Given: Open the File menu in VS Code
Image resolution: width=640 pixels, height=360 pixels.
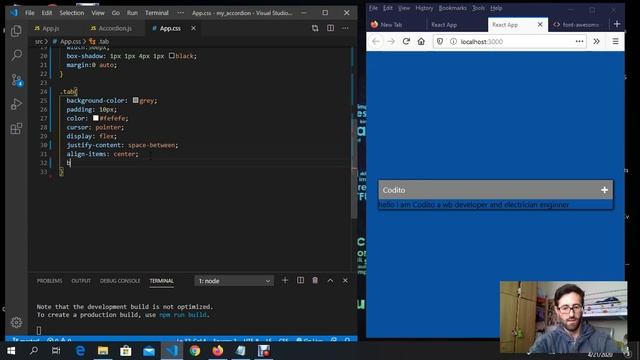Looking at the screenshot, I should pos(30,13).
